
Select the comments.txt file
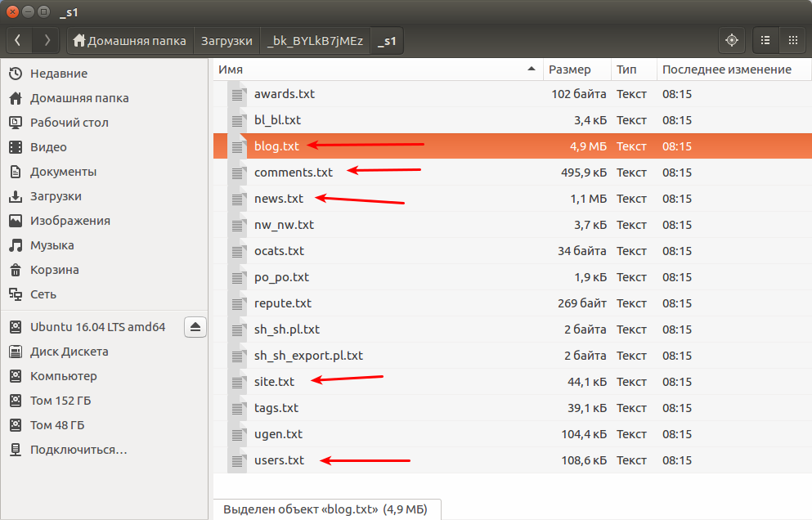pos(294,173)
